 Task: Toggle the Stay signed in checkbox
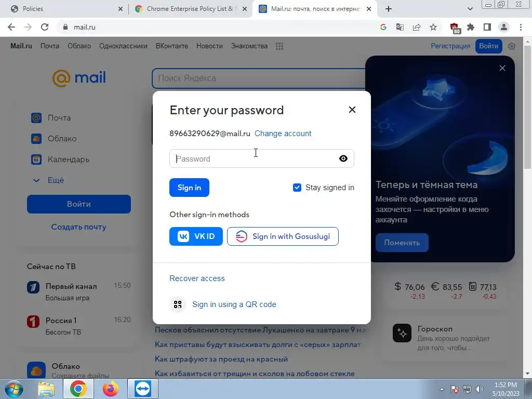(x=297, y=188)
